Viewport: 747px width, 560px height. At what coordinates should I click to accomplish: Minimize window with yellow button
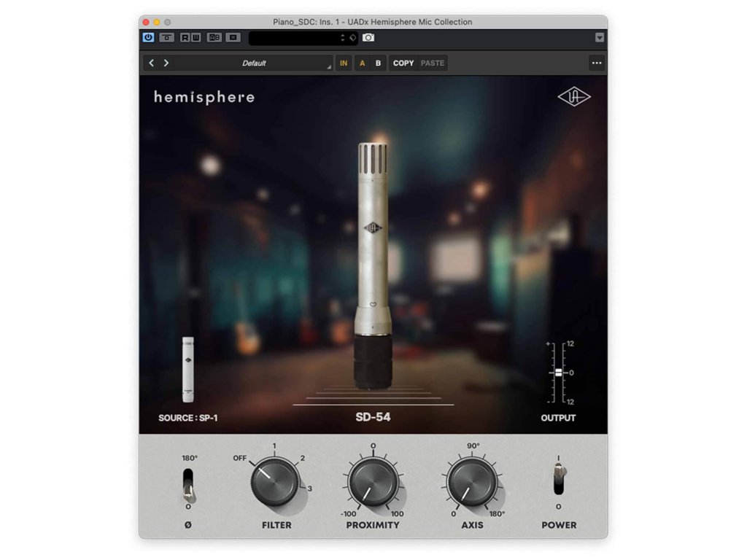coord(157,22)
